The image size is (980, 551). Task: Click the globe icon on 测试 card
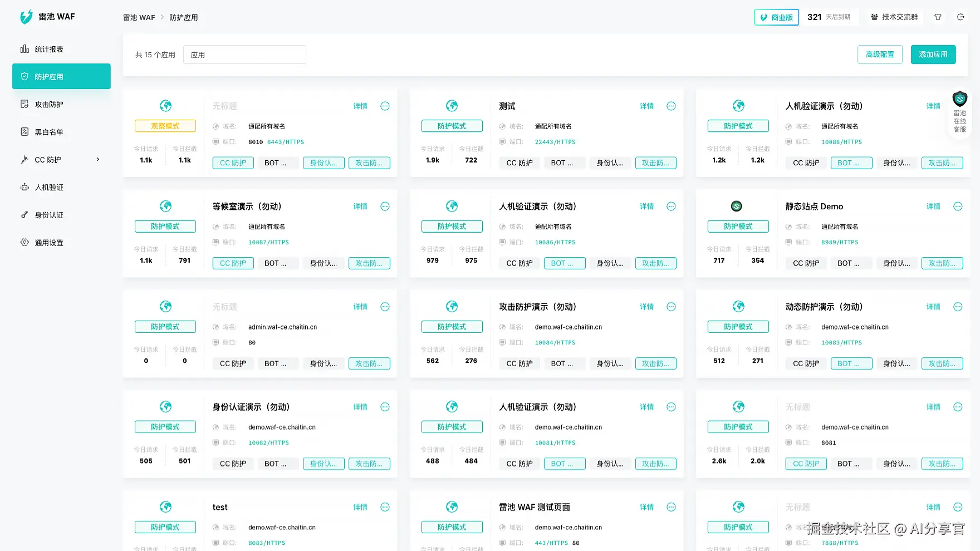[x=452, y=106]
